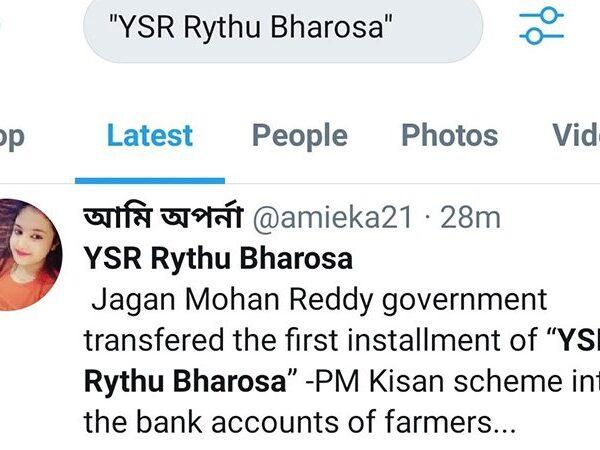Switch to the Latest tab
The image size is (600, 450).
point(150,135)
